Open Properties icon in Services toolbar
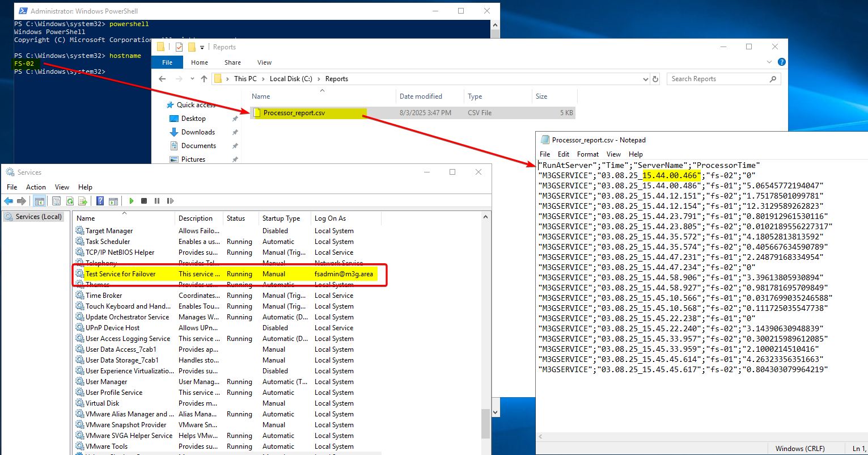868x455 pixels. tap(57, 201)
